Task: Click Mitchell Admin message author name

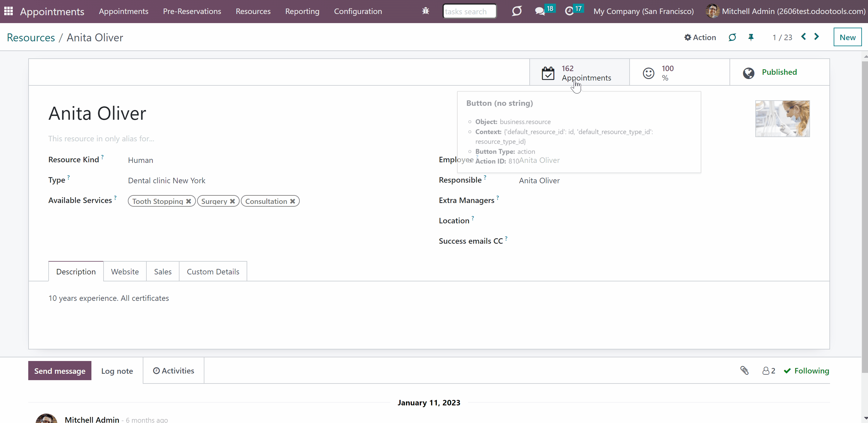Action: point(92,419)
